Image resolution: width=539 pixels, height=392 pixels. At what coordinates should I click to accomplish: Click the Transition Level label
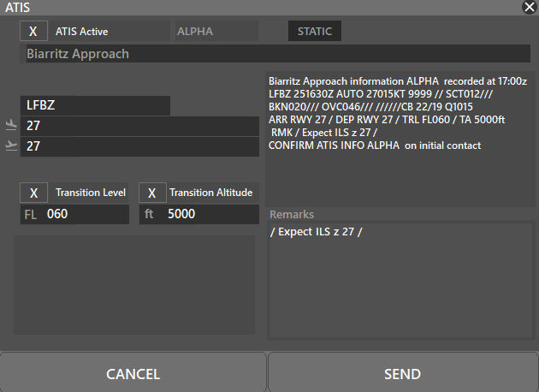point(91,193)
